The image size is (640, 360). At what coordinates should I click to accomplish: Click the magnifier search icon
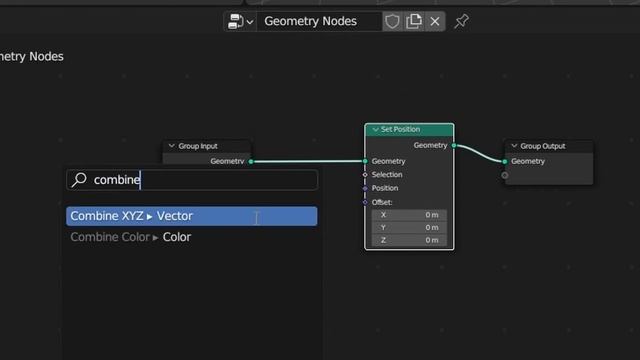point(79,180)
